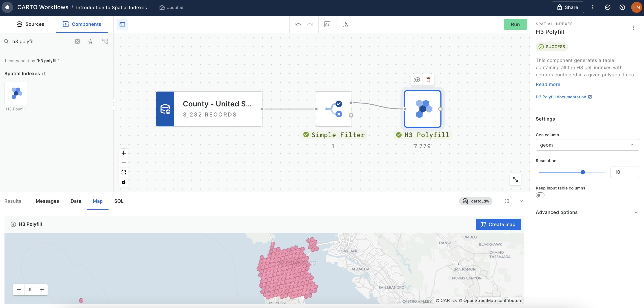Click Create map button
644x308 pixels.
click(x=498, y=224)
